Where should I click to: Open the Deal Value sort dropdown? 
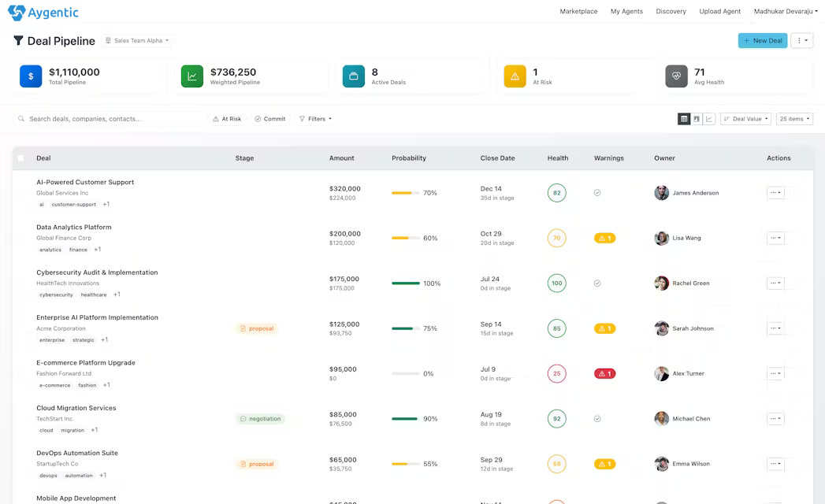click(x=745, y=119)
